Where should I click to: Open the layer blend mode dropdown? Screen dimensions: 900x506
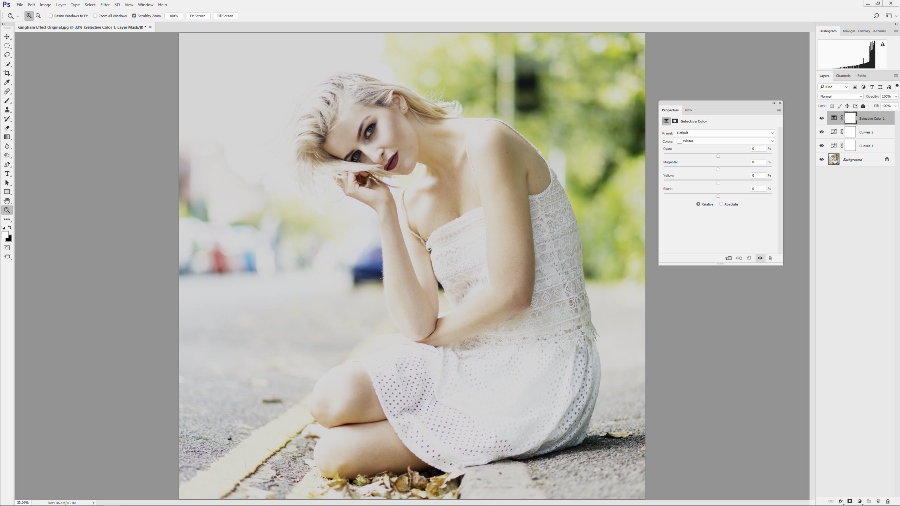pos(840,96)
